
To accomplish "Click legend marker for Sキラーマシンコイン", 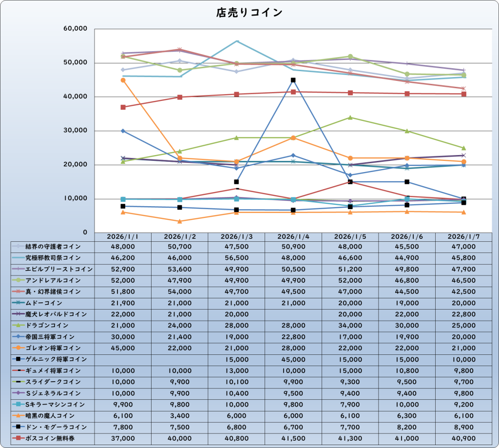I will [x=19, y=404].
